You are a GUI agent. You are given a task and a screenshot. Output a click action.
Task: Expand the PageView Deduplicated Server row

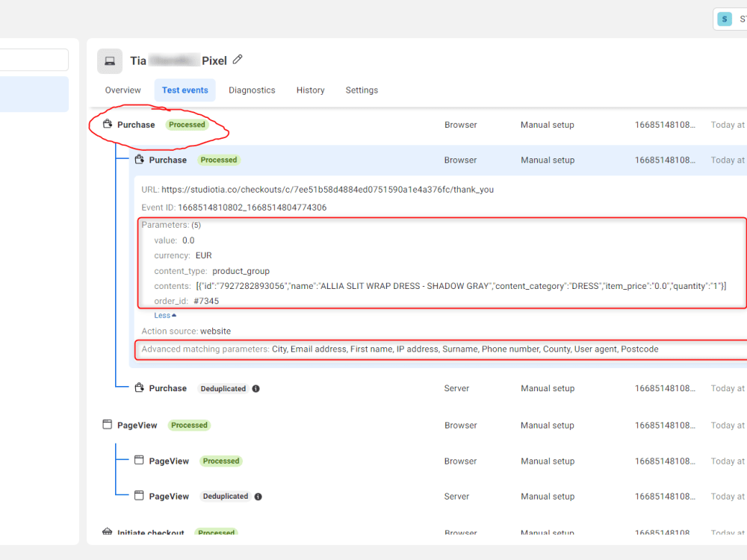(438, 497)
